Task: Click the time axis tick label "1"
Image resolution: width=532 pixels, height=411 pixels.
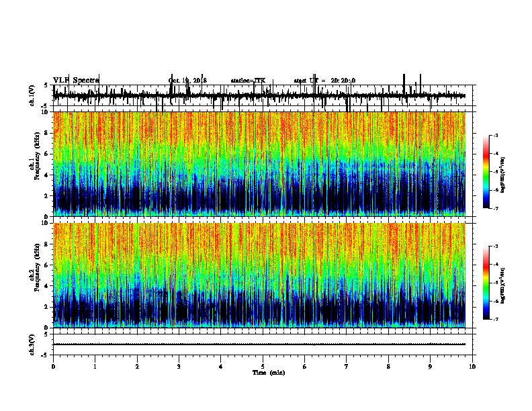Action: [95, 367]
